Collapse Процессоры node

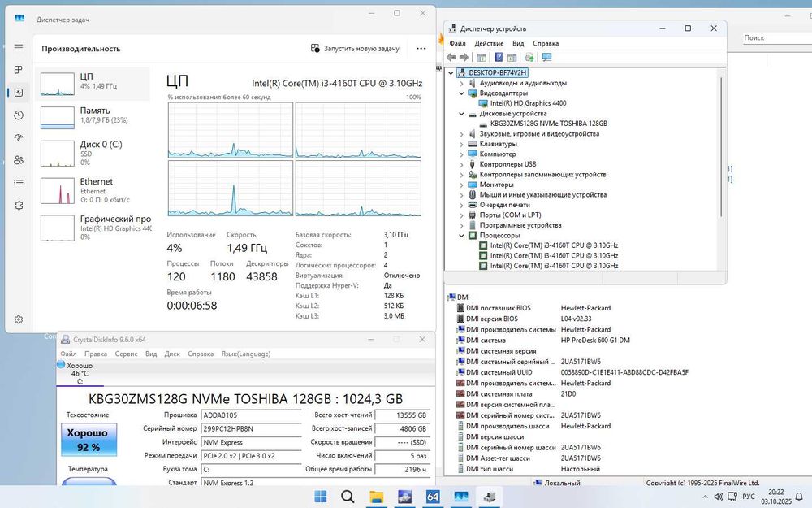(x=461, y=236)
